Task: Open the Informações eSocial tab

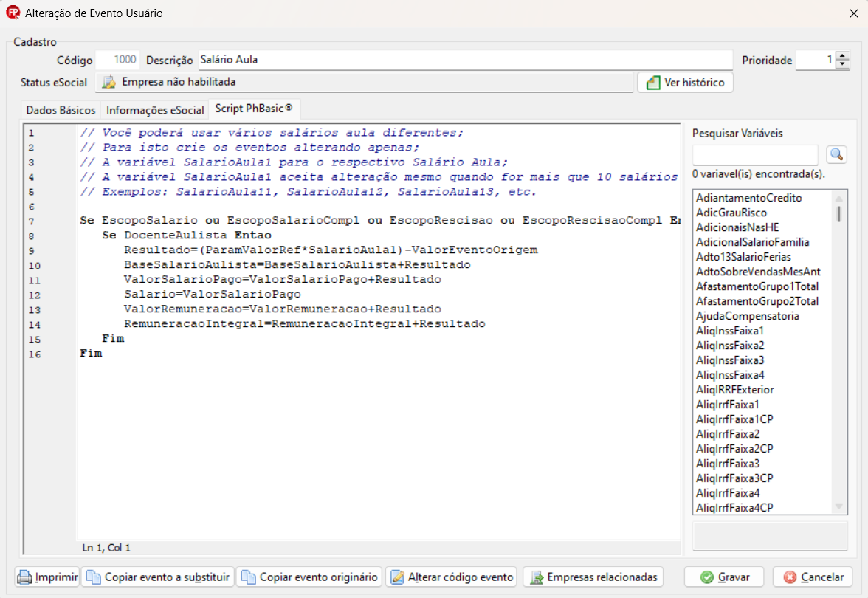Action: click(155, 110)
